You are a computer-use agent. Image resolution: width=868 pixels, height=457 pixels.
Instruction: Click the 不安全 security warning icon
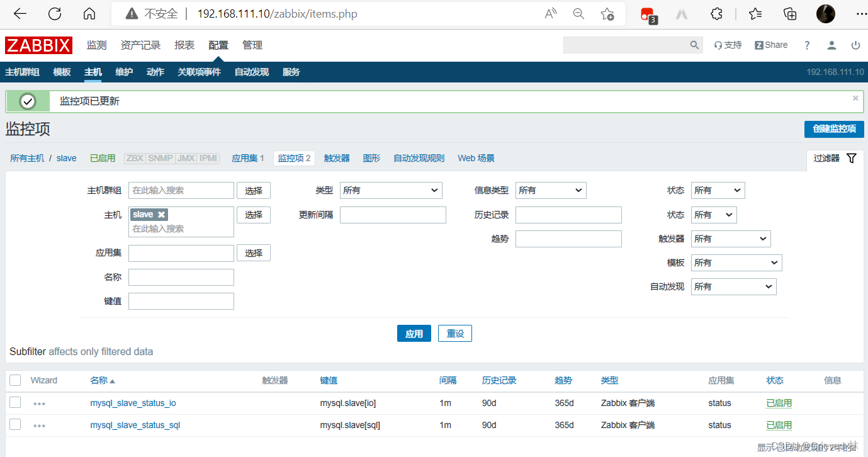tap(132, 14)
